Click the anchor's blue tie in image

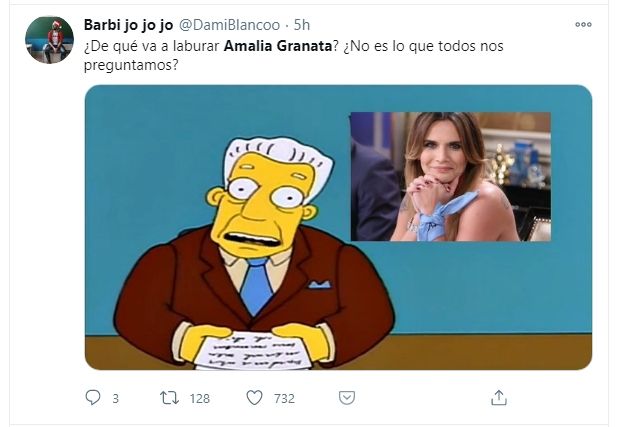coord(257,285)
